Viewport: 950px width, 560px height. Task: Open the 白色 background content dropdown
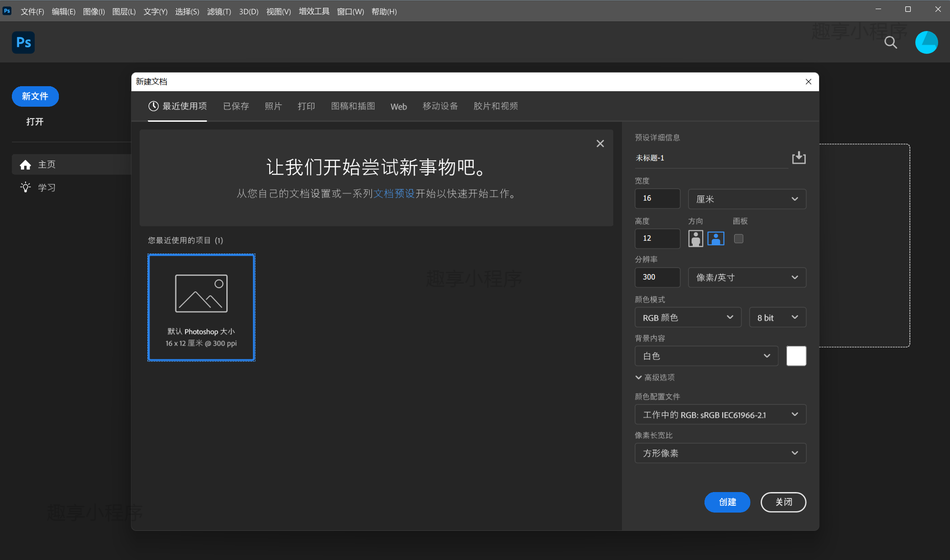(x=706, y=356)
